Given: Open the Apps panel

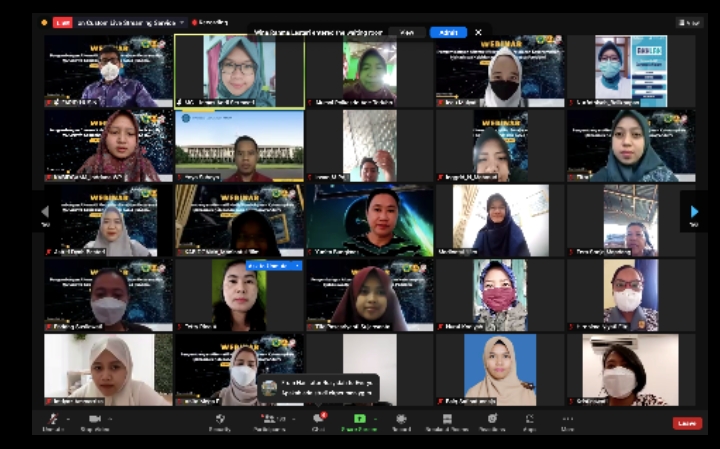Looking at the screenshot, I should pyautogui.click(x=529, y=422).
